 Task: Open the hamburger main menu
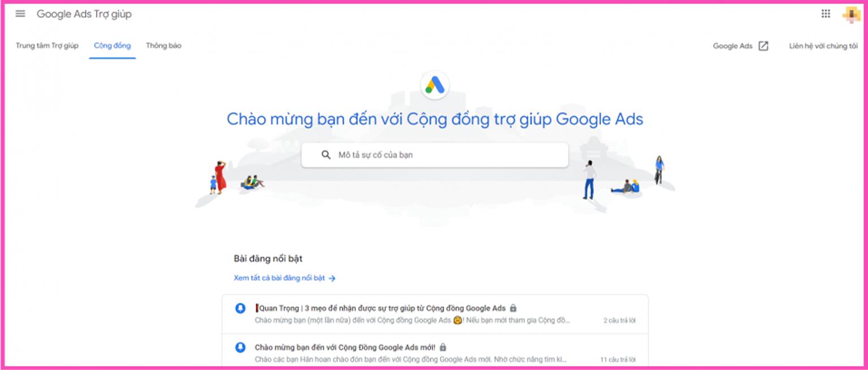tap(20, 14)
